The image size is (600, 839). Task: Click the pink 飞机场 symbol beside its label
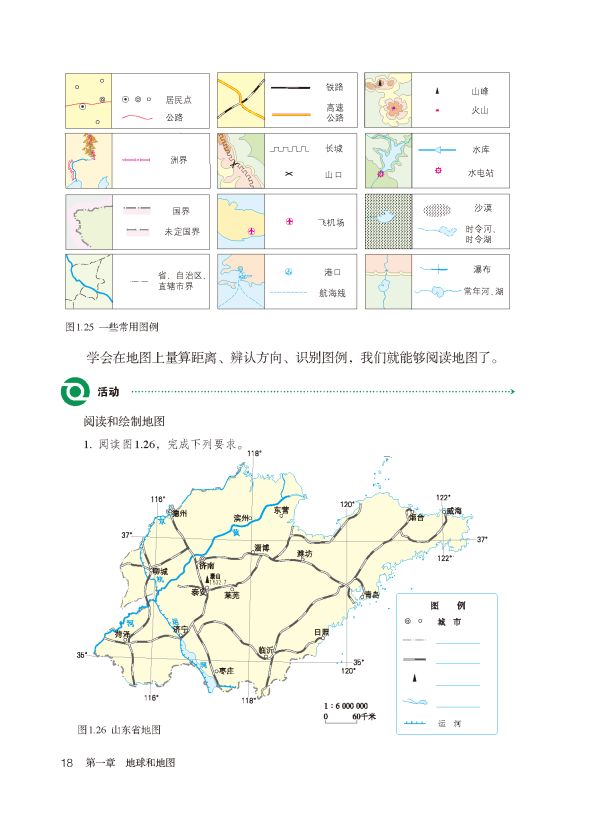pyautogui.click(x=290, y=221)
